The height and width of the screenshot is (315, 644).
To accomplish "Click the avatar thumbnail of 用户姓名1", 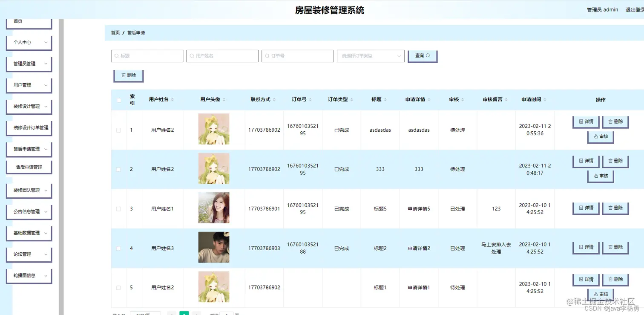I will [214, 208].
